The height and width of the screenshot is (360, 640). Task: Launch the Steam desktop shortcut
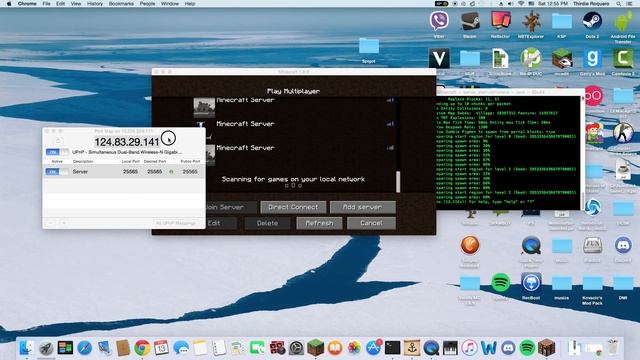coord(470,20)
